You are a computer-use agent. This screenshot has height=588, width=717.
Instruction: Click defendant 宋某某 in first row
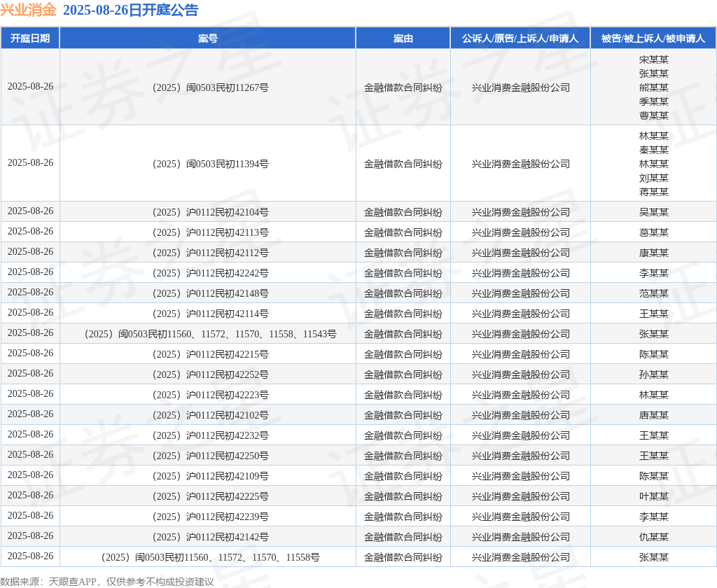653,59
